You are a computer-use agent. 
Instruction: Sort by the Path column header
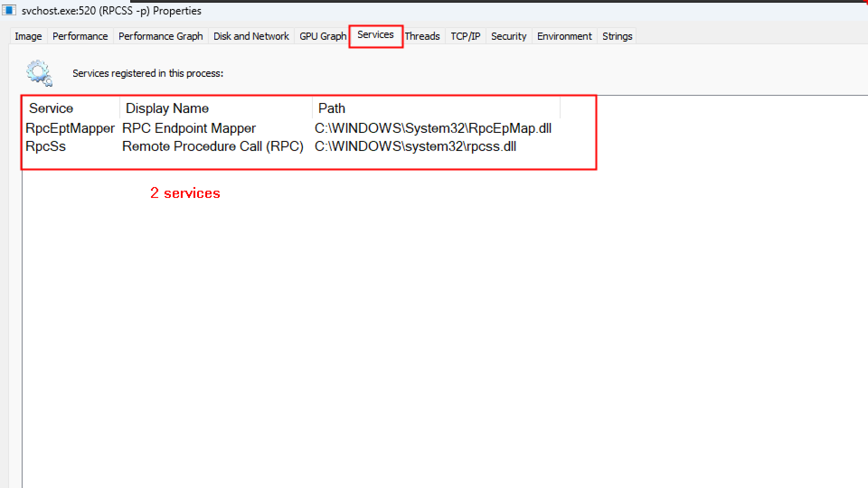pyautogui.click(x=332, y=108)
